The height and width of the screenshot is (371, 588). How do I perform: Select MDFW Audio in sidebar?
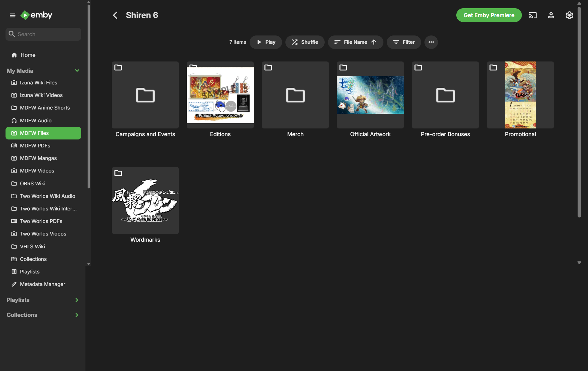point(36,121)
